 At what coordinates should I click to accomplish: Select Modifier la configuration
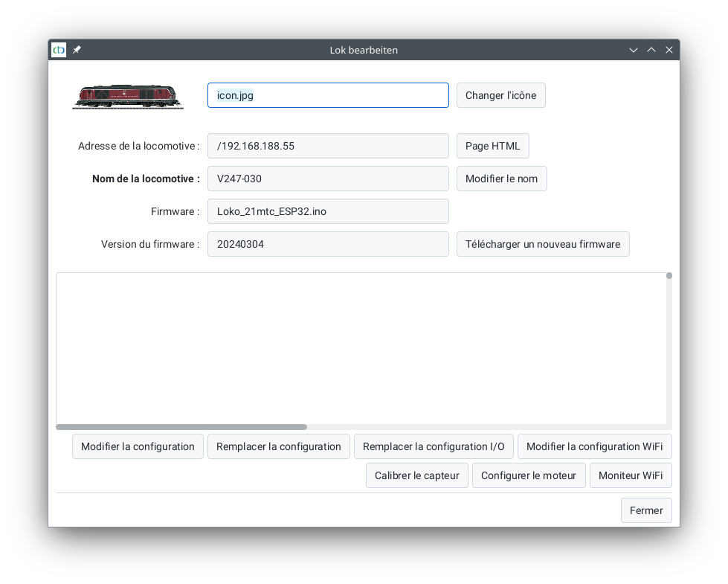[x=138, y=446]
